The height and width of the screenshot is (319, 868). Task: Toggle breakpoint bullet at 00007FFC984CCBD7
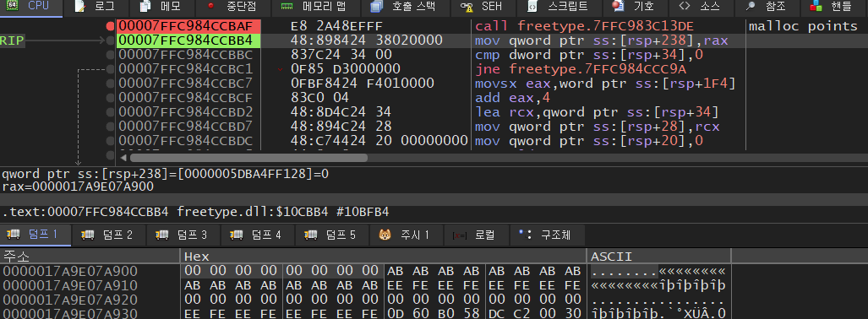(110, 127)
